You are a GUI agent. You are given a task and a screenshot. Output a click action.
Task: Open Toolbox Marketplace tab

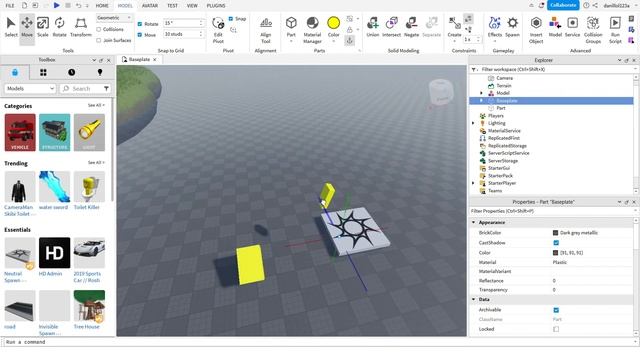[x=15, y=72]
